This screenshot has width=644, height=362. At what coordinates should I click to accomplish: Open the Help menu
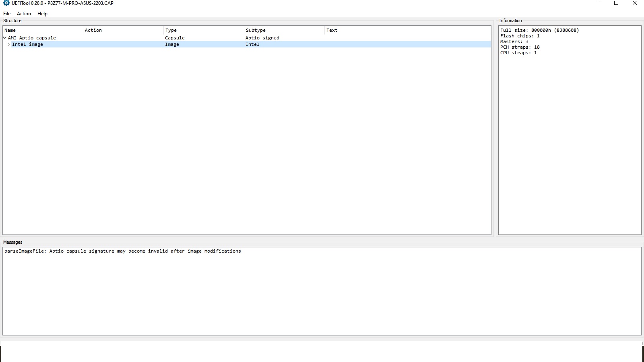(x=42, y=14)
